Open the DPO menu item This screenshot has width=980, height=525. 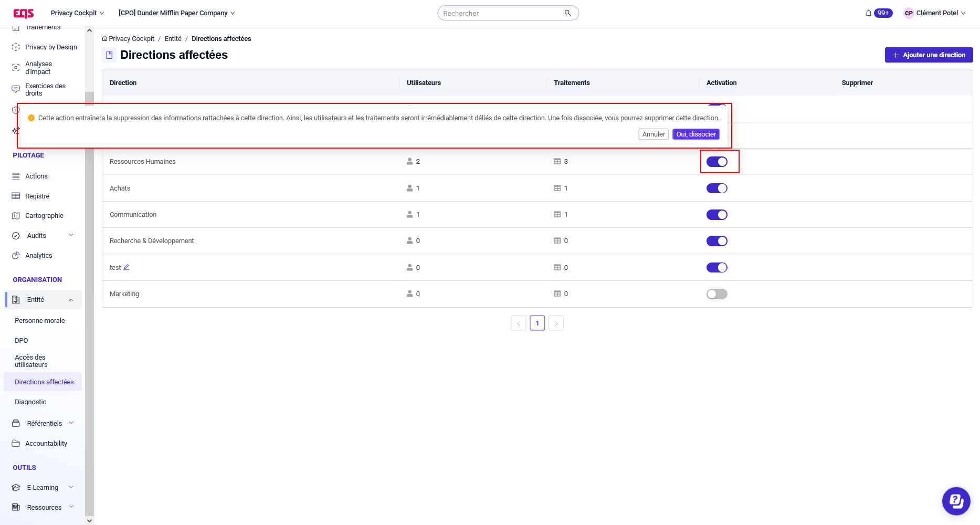tap(22, 341)
